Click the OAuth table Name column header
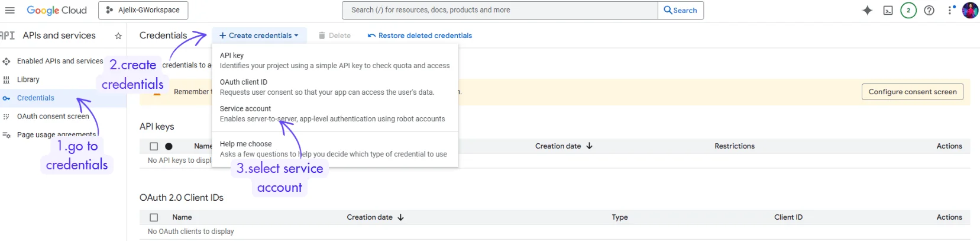The width and height of the screenshot is (980, 241). click(x=182, y=217)
